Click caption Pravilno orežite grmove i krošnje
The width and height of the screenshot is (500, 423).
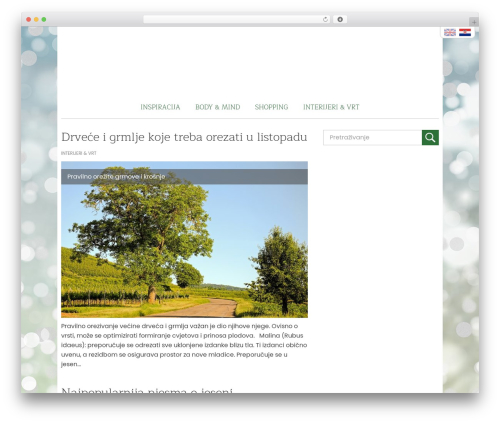116,176
